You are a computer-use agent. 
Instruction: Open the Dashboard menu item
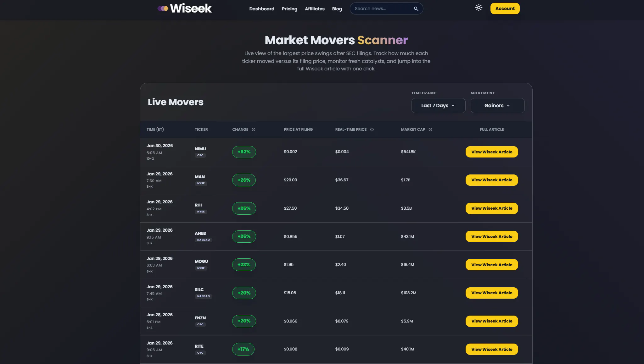point(262,9)
